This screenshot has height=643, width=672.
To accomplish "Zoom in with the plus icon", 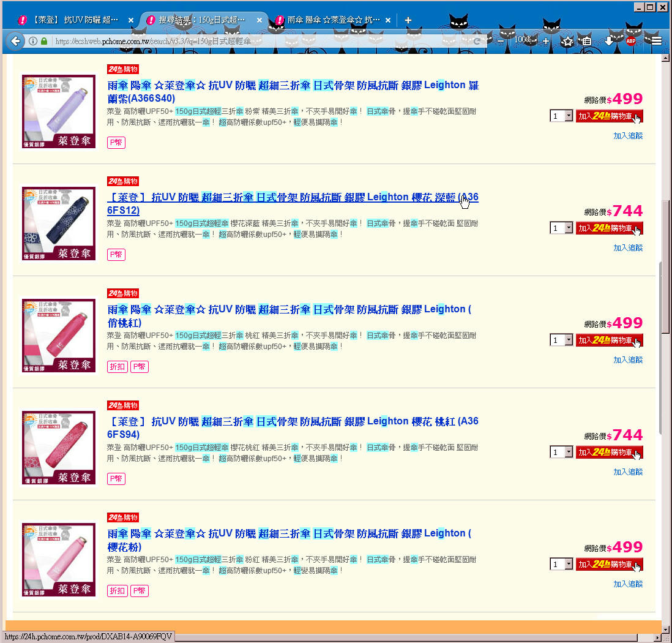I will point(545,41).
